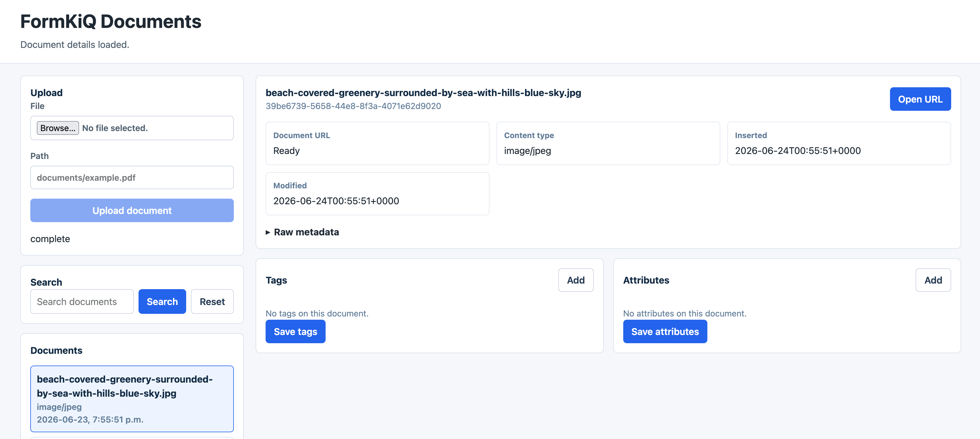
Task: Click the Reset button
Action: point(212,301)
